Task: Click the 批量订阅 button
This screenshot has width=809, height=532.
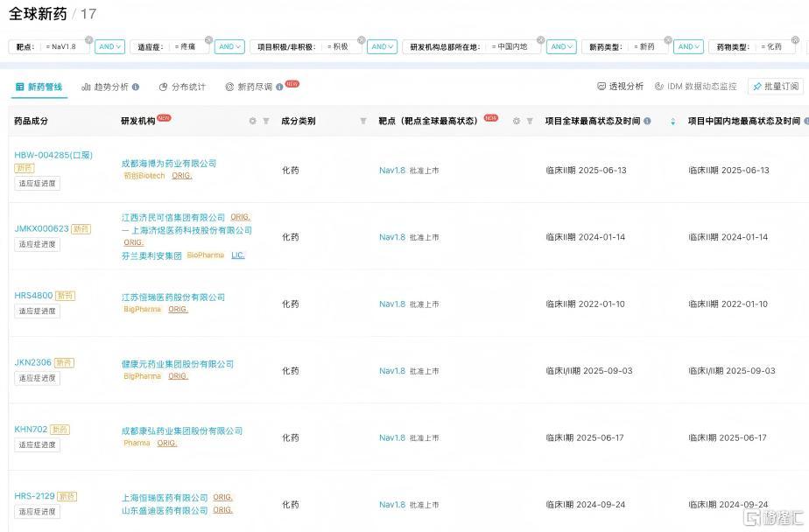Action: 775,87
